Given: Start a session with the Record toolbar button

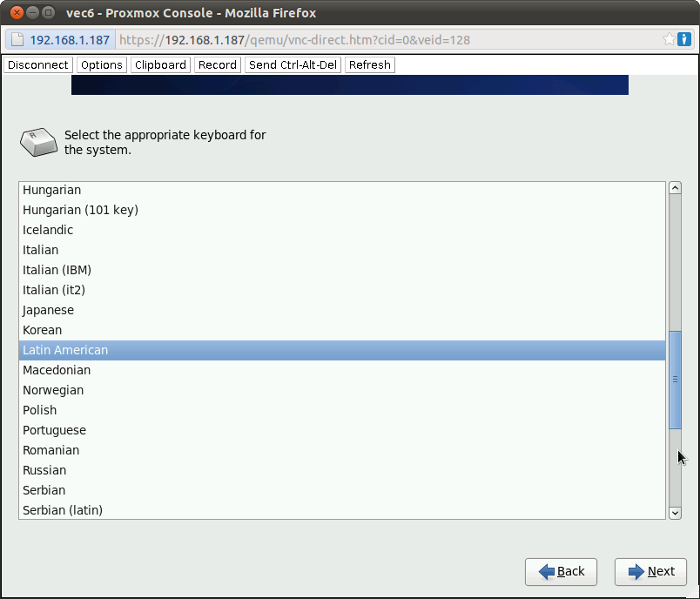Looking at the screenshot, I should pyautogui.click(x=217, y=64).
